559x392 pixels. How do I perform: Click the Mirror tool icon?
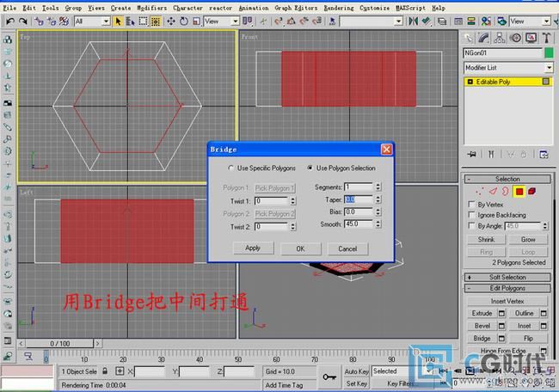click(413, 21)
